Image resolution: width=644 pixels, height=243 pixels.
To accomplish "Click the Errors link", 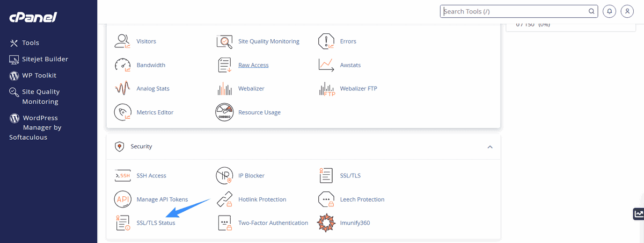I will [x=348, y=41].
